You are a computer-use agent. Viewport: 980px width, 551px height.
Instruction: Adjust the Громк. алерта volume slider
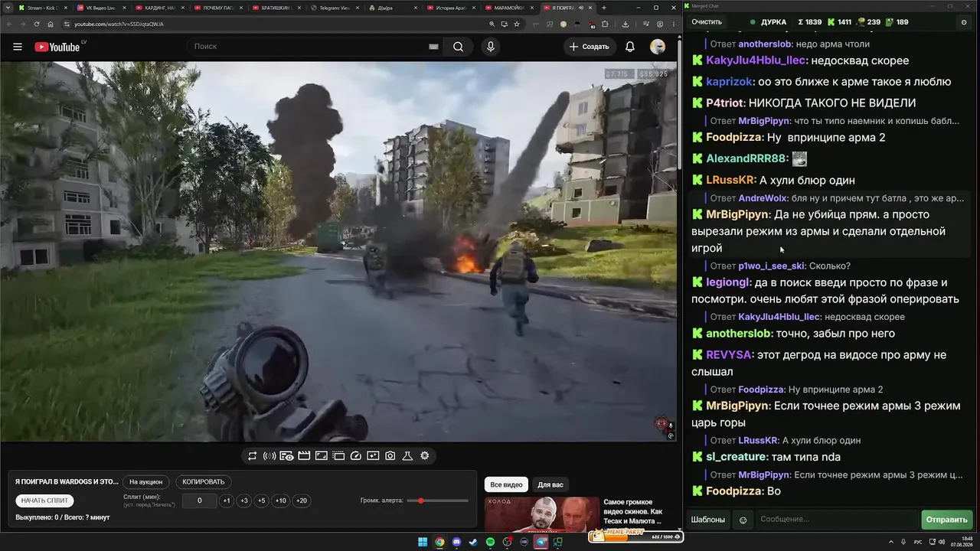(438, 500)
